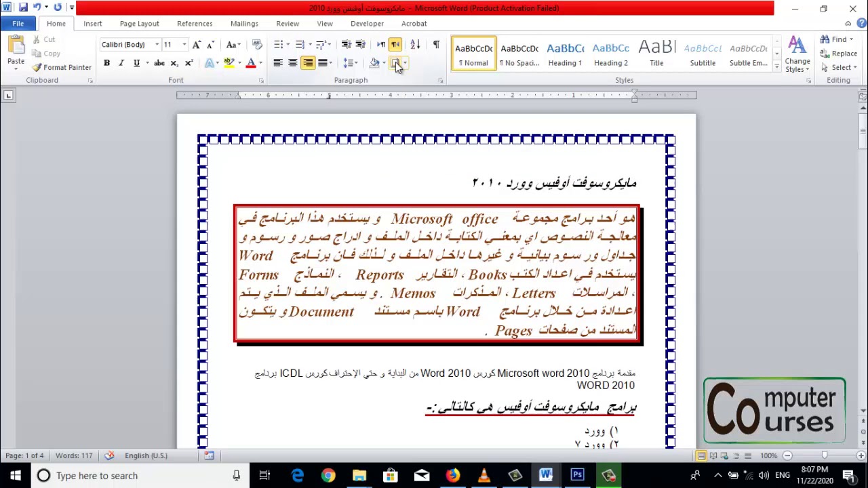Open Line Spacing dropdown
Viewport: 868px width, 488px height.
pyautogui.click(x=351, y=63)
